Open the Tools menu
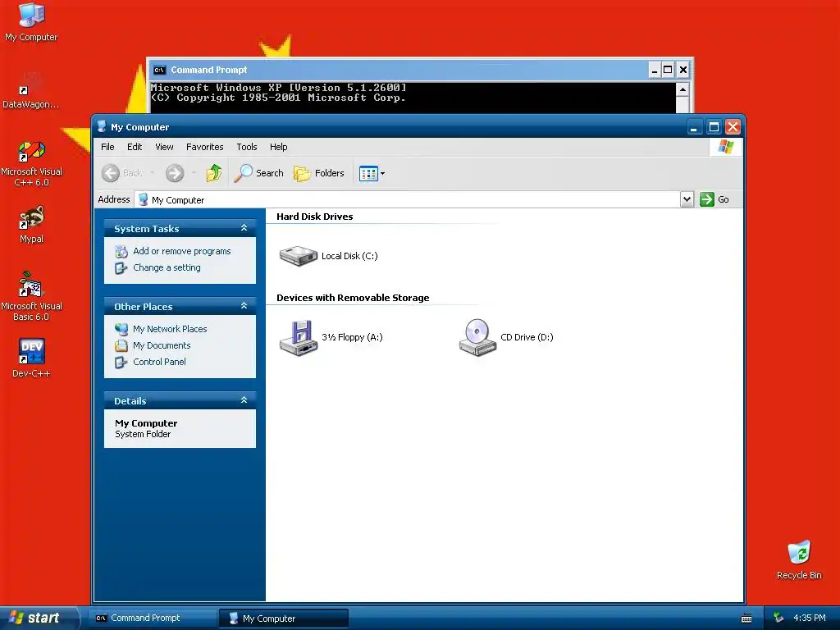This screenshot has width=840, height=630. [247, 147]
